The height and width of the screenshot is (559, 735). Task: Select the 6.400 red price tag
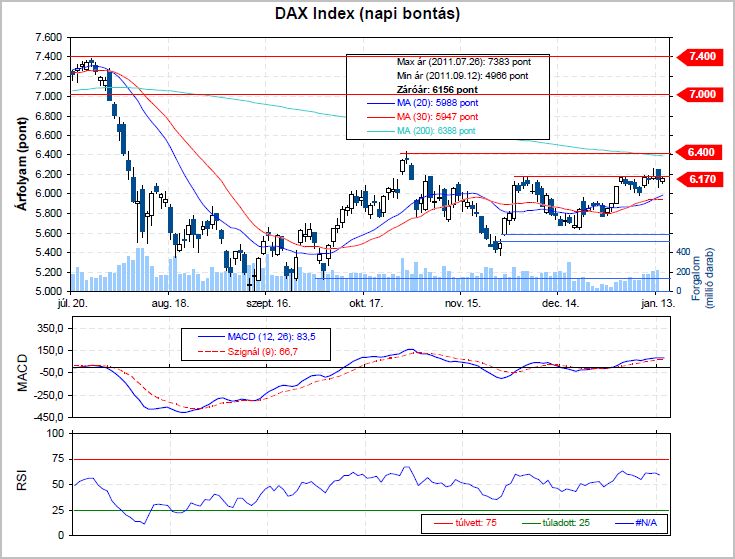click(702, 152)
